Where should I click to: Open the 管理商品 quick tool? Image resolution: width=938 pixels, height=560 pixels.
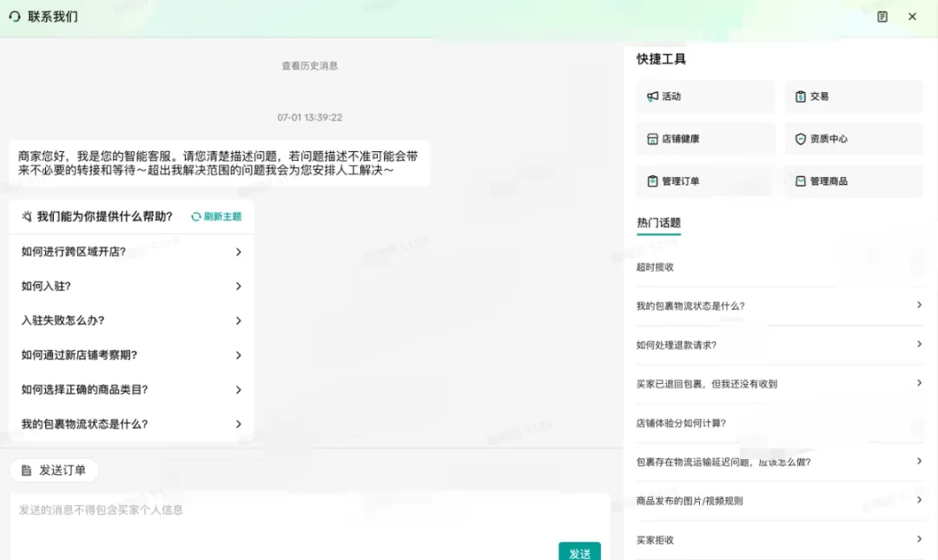click(854, 181)
